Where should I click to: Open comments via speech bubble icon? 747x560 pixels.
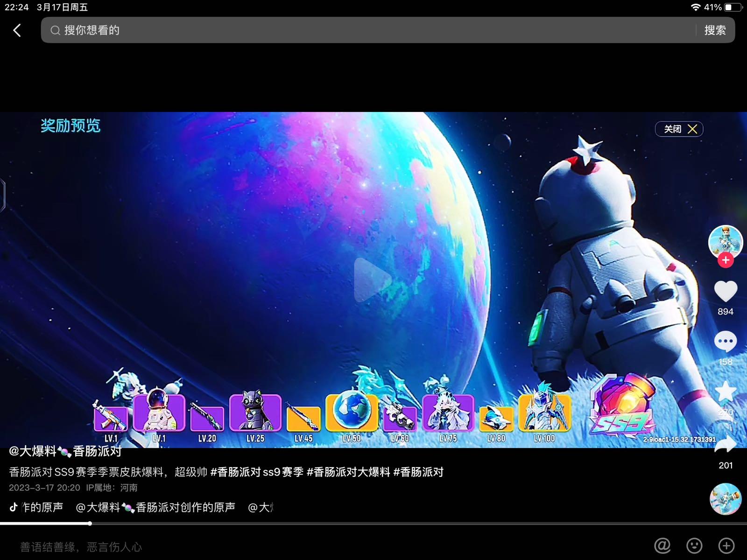[726, 342]
